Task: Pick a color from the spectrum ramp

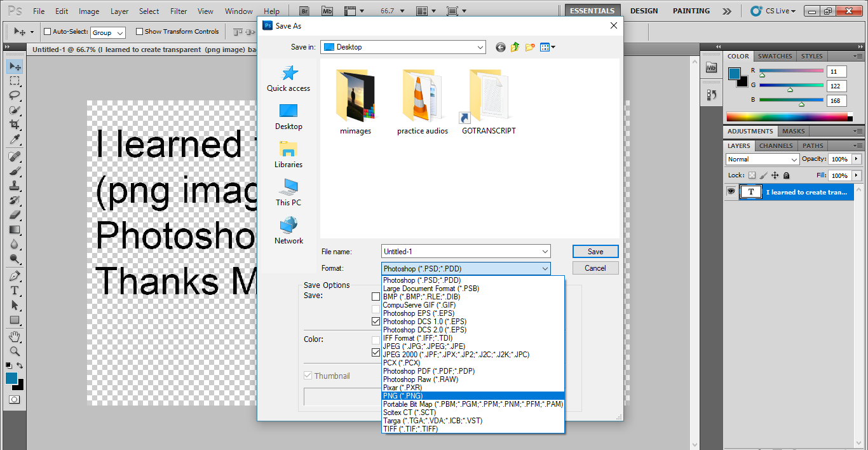Action: (x=788, y=116)
